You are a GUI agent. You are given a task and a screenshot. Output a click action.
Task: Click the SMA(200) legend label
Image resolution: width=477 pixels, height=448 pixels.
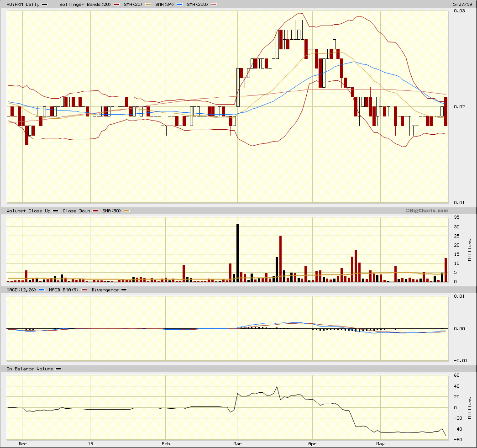[198, 5]
